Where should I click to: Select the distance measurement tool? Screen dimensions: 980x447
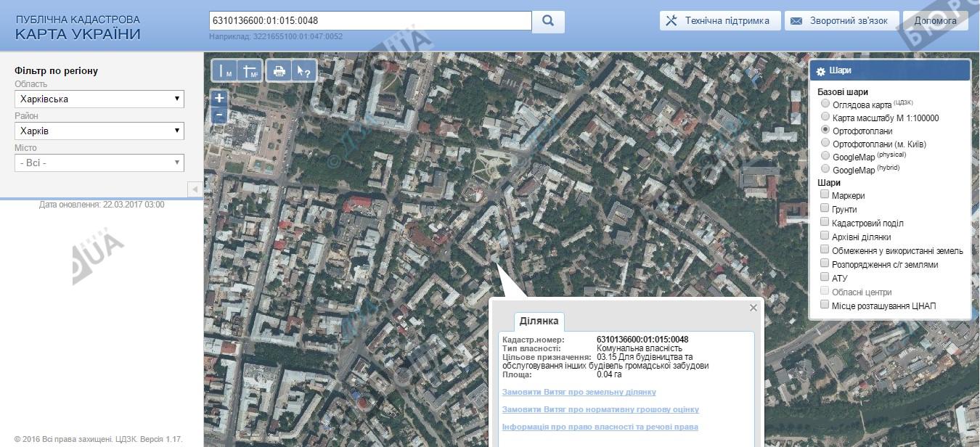coord(225,71)
